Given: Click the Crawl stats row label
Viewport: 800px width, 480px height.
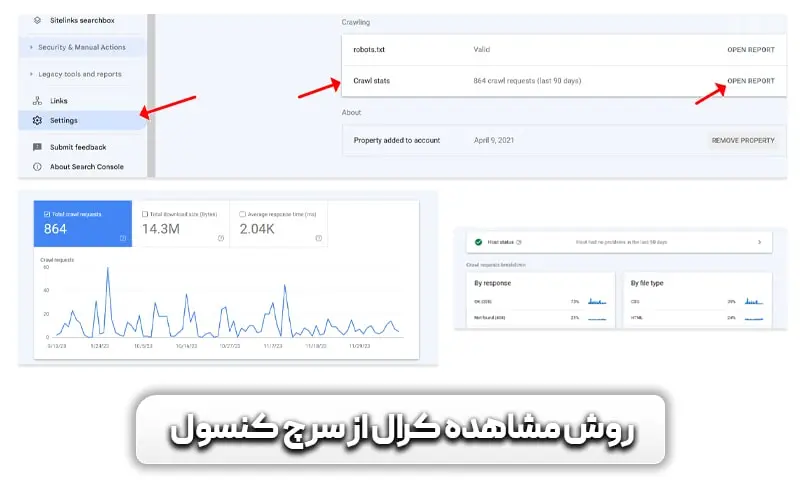Looking at the screenshot, I should coord(371,81).
